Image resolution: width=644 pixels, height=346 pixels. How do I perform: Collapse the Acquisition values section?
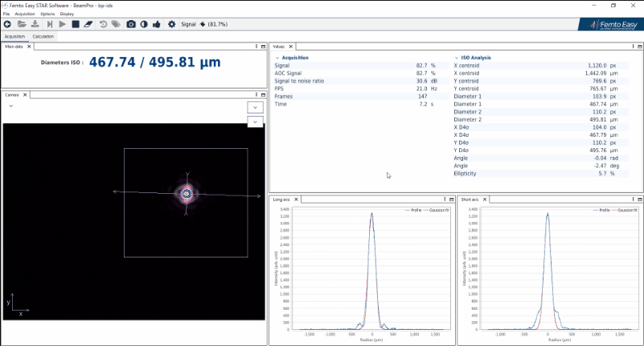(277, 58)
